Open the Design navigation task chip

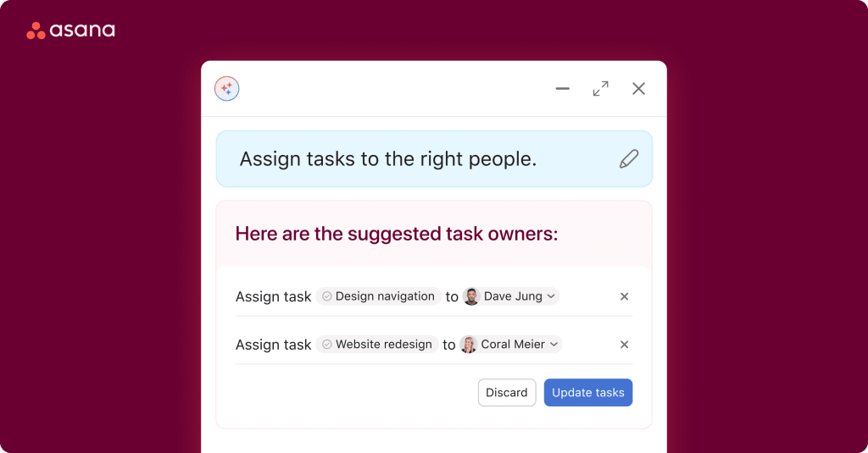[385, 296]
